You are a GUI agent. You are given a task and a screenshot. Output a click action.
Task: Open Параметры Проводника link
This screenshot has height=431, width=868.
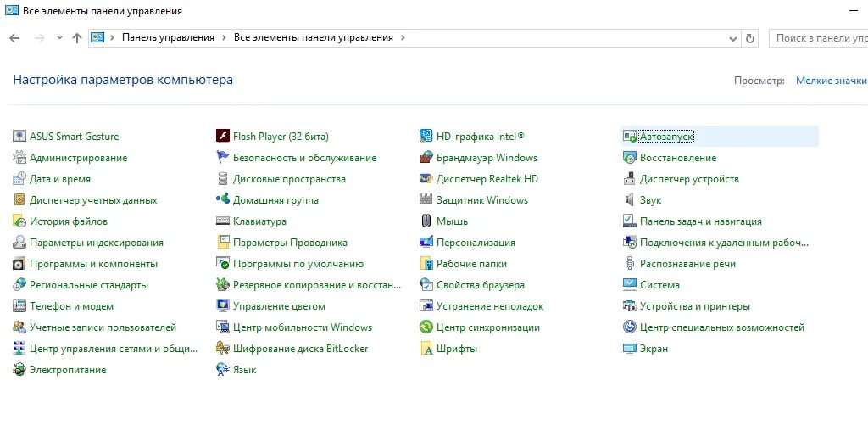click(290, 243)
